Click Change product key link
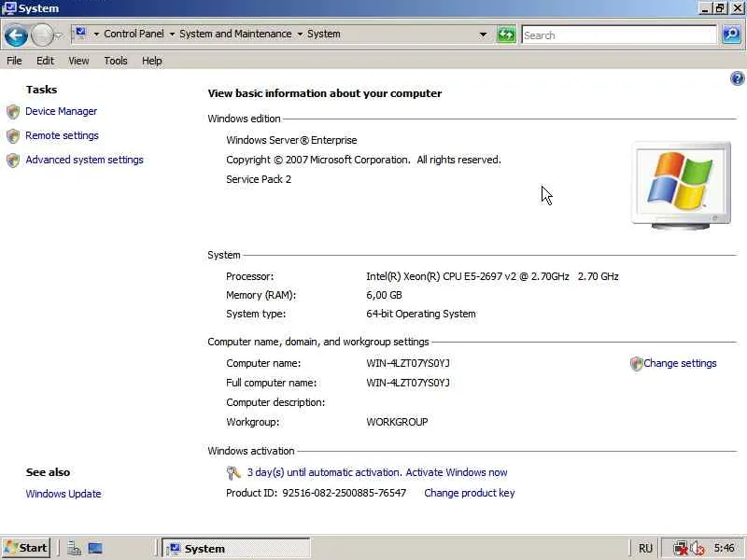 pos(470,493)
